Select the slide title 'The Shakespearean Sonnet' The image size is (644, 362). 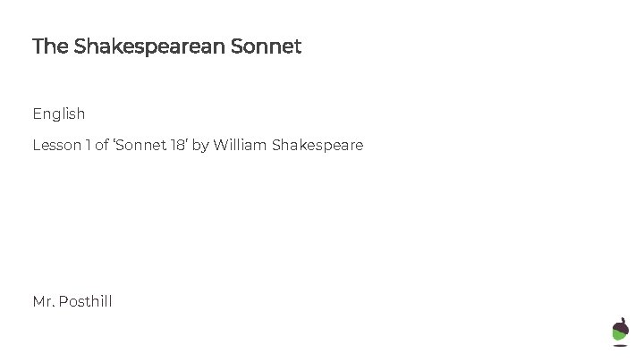[166, 46]
